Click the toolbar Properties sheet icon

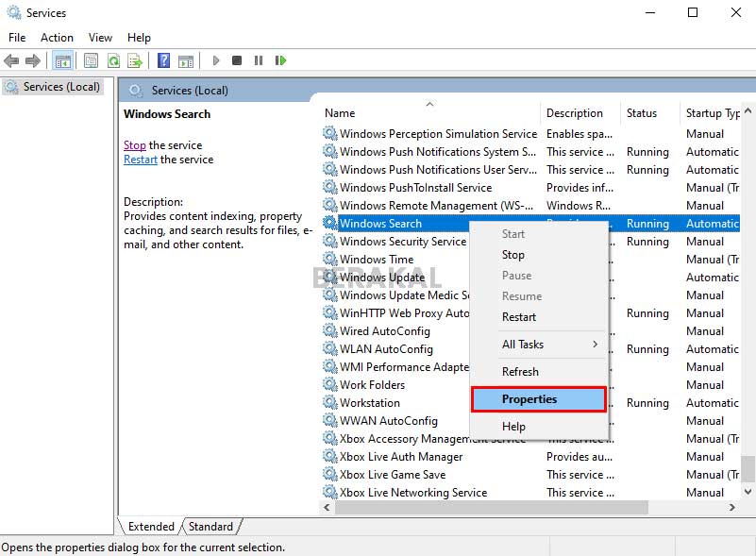point(91,60)
